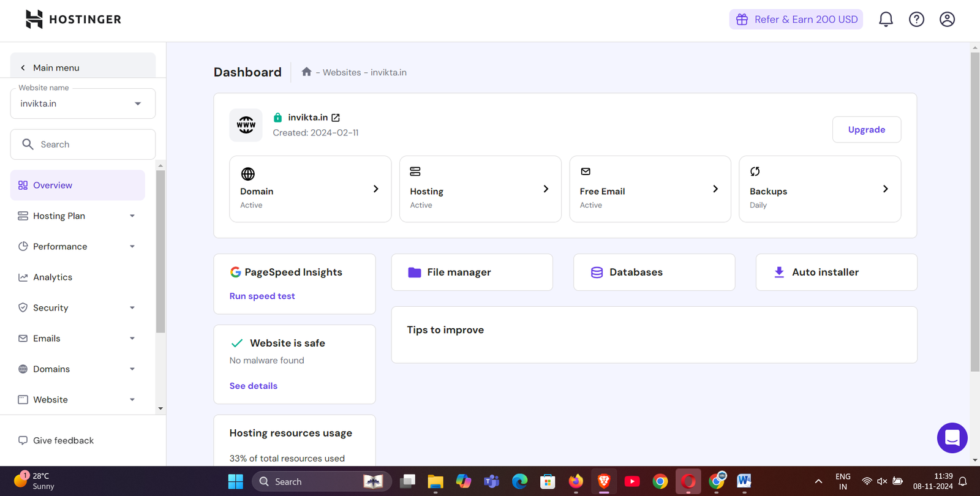This screenshot has height=496, width=980.
Task: Open the Website name dropdown
Action: pos(83,103)
